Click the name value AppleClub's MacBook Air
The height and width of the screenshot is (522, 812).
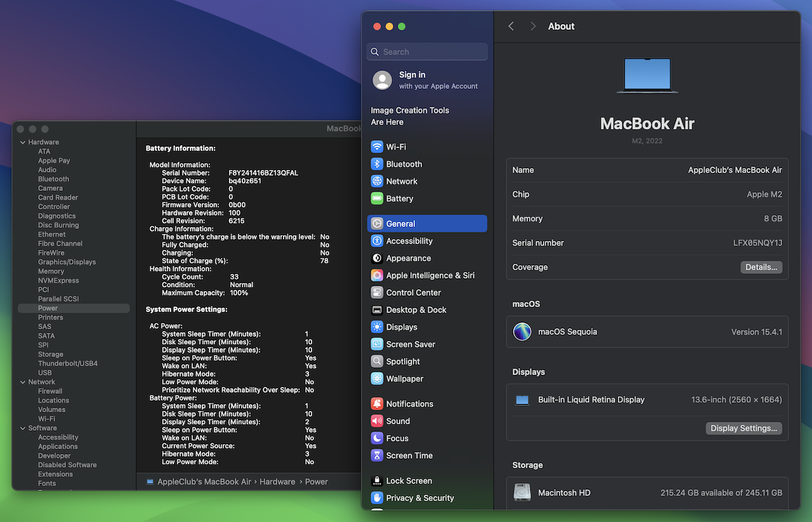tap(735, 170)
